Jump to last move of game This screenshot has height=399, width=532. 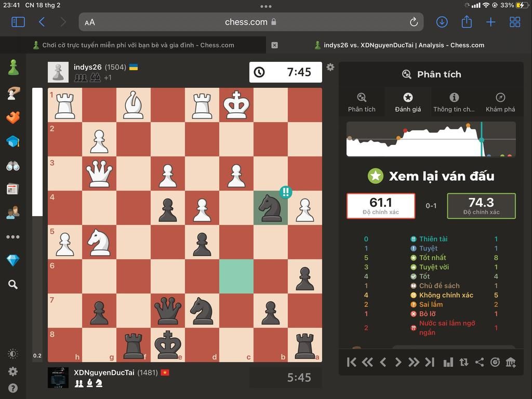(430, 362)
